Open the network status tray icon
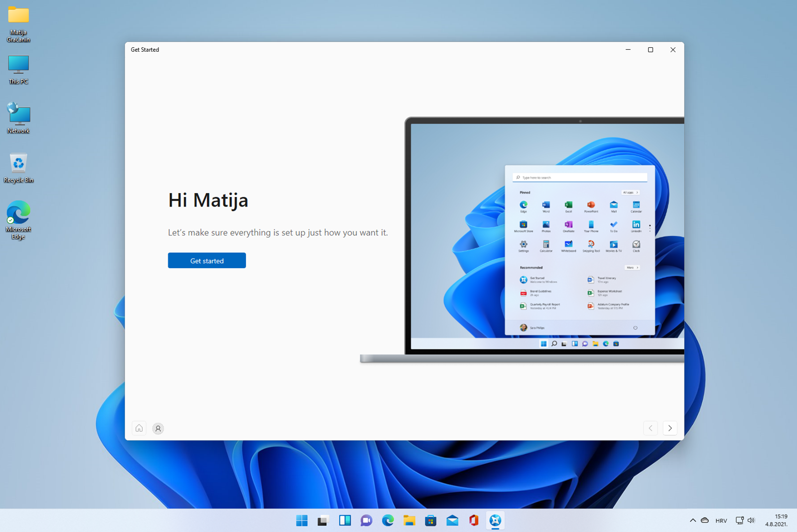The height and width of the screenshot is (532, 797). (740, 521)
